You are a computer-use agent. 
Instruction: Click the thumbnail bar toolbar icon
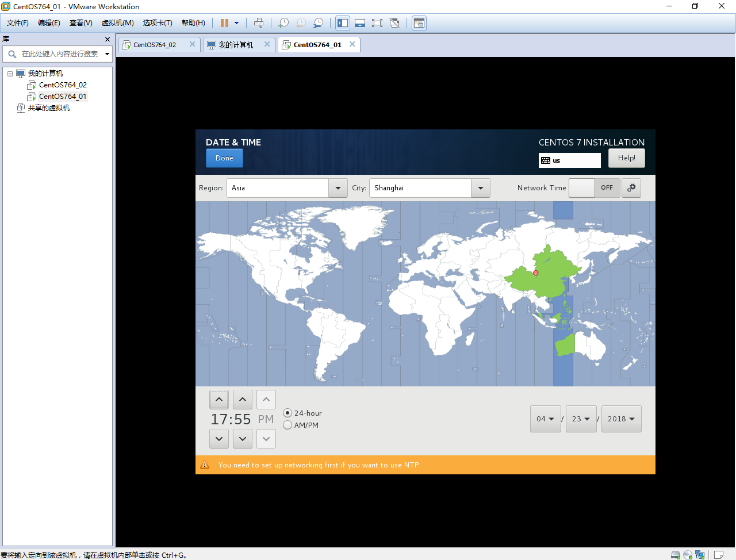[x=360, y=23]
